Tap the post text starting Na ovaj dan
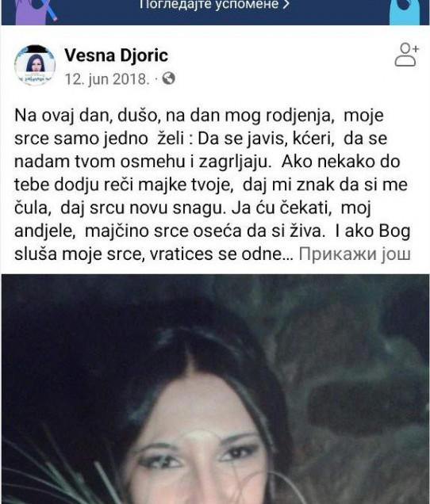Screen dimensions: 430x504 click(x=213, y=185)
